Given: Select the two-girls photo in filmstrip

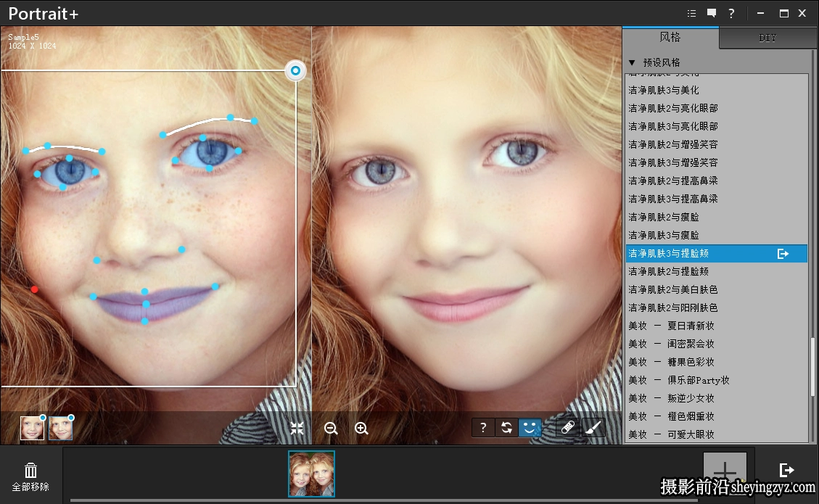Looking at the screenshot, I should (x=311, y=474).
